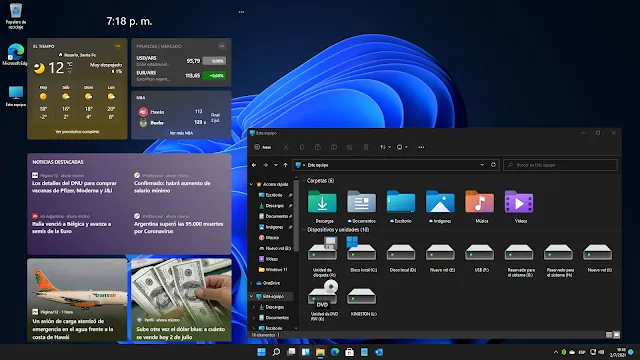The image size is (640, 360).
Task: Select the Unidad de DVD RW drive
Action: (323, 301)
